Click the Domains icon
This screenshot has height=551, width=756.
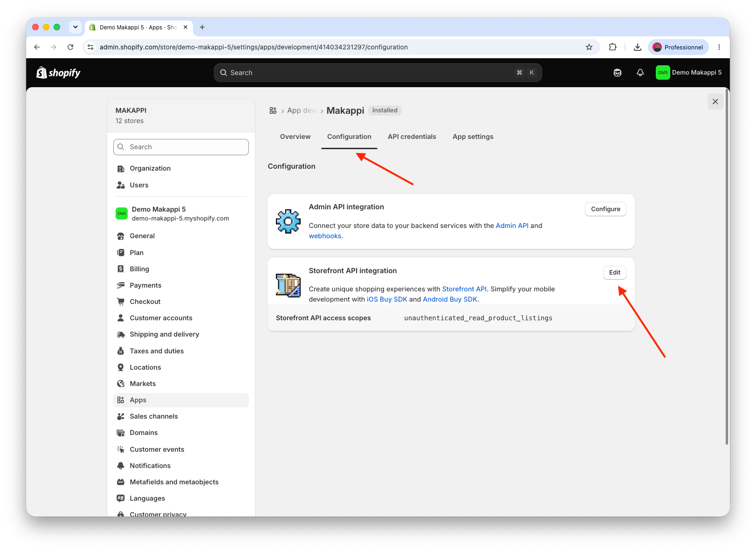[x=121, y=433]
